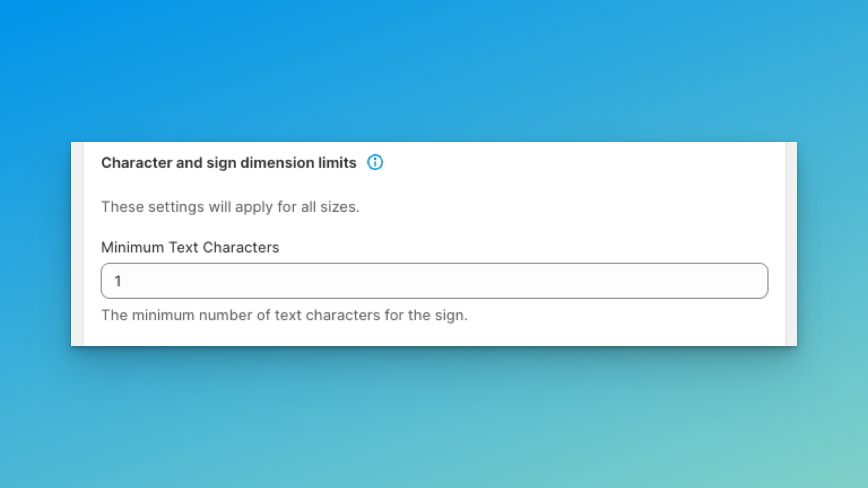Image resolution: width=868 pixels, height=488 pixels.
Task: Click the word "minimum" in the helper text
Action: [163, 315]
